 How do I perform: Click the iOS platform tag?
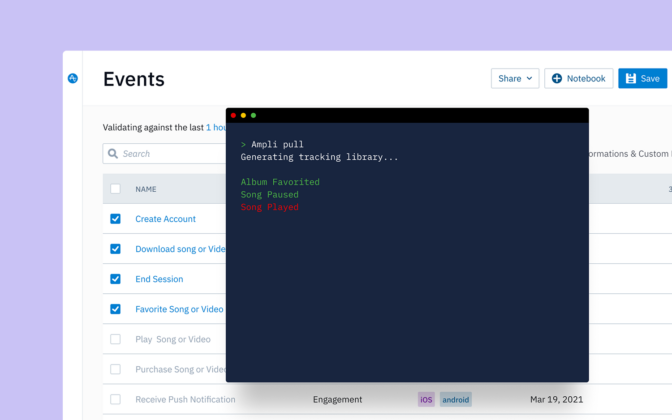click(426, 399)
